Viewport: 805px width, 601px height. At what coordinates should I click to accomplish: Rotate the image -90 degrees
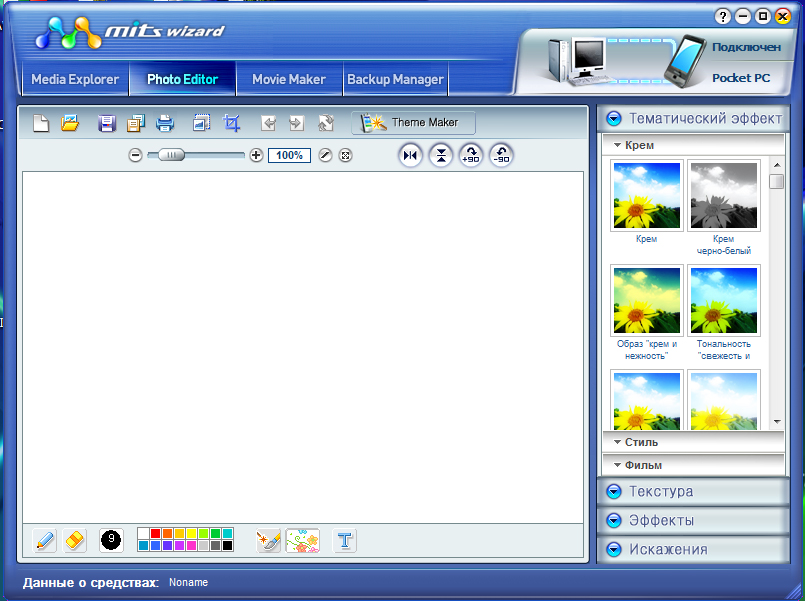coord(501,155)
